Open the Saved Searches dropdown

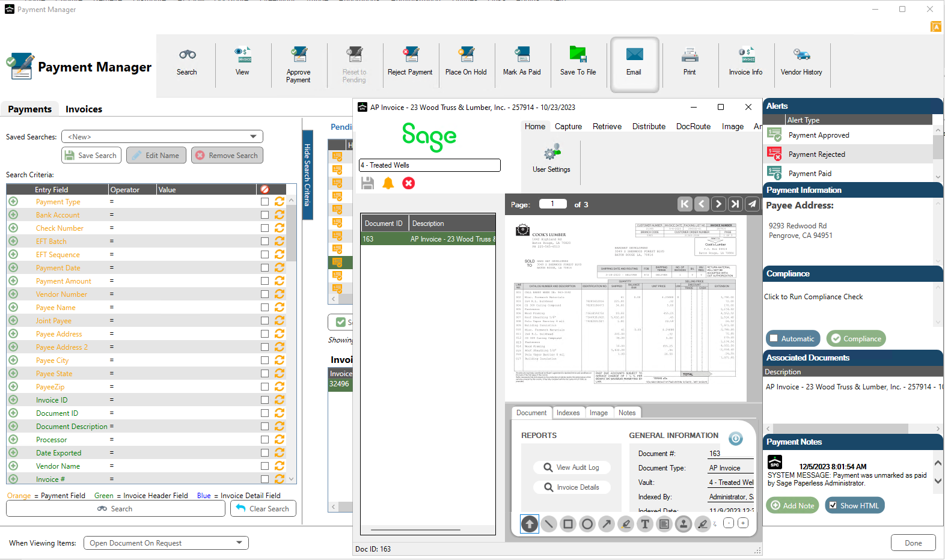pyautogui.click(x=162, y=136)
